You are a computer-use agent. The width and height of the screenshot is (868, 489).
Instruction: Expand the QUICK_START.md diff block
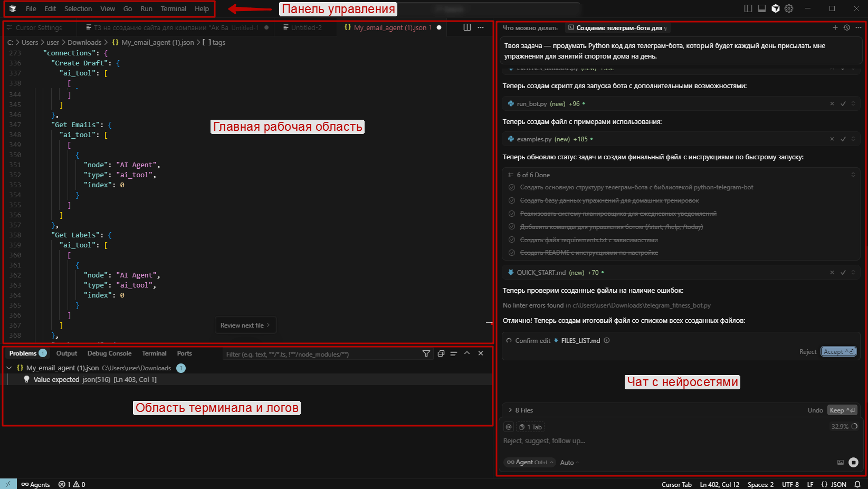coord(853,273)
